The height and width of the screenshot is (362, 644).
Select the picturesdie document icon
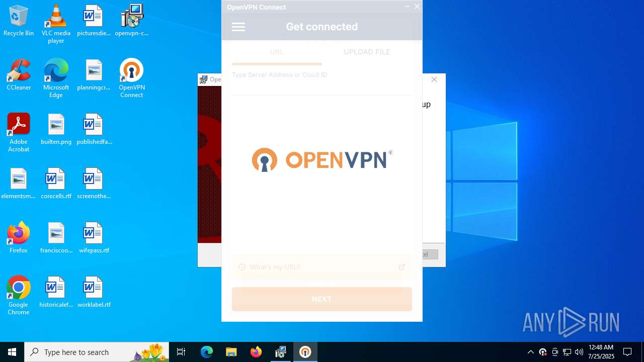tap(94, 21)
